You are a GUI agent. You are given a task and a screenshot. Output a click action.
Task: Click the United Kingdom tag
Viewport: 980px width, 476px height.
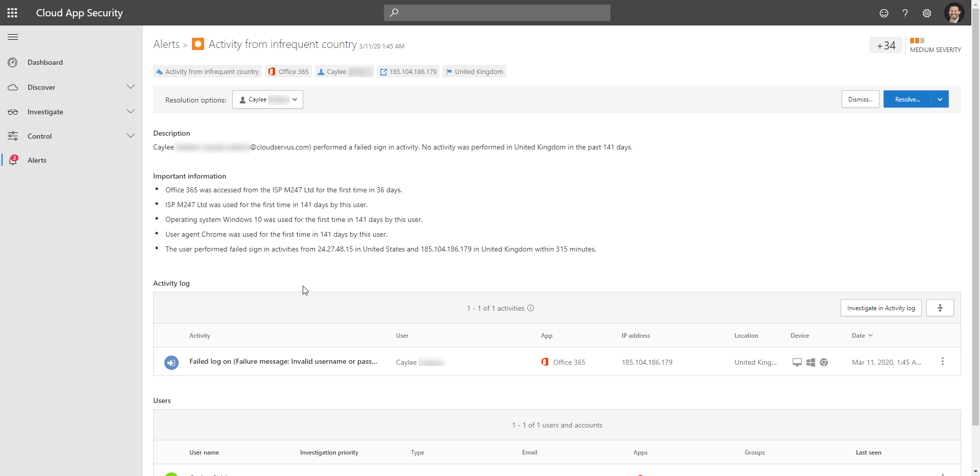(474, 71)
